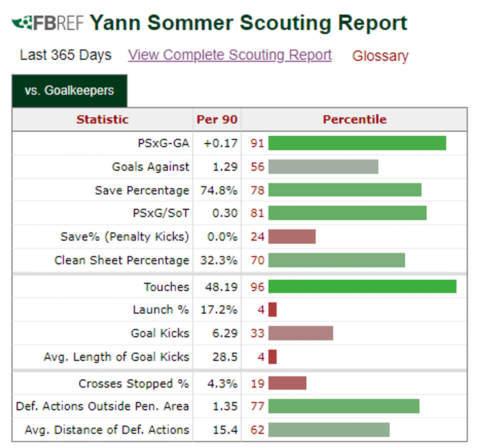Click the gray Goals Against percentile bar
Screen dimensions: 482x448
(x=323, y=167)
